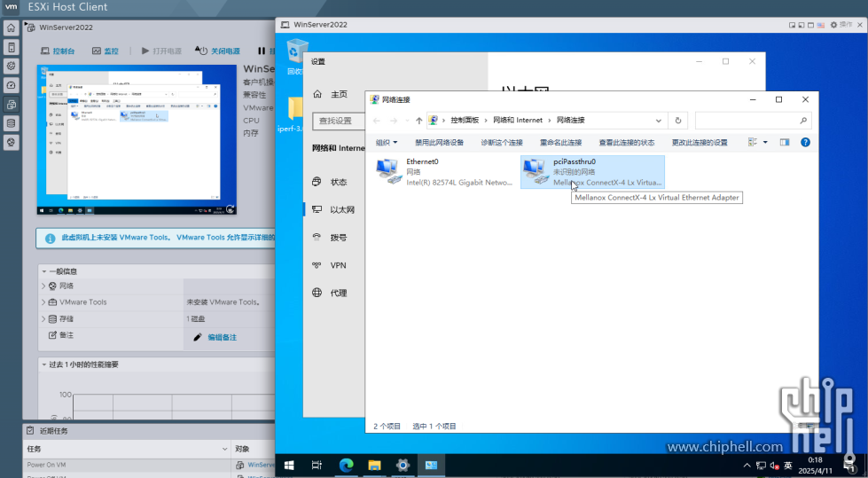Open the Monitor gauge sidebar icon
868x478 pixels.
[11, 85]
